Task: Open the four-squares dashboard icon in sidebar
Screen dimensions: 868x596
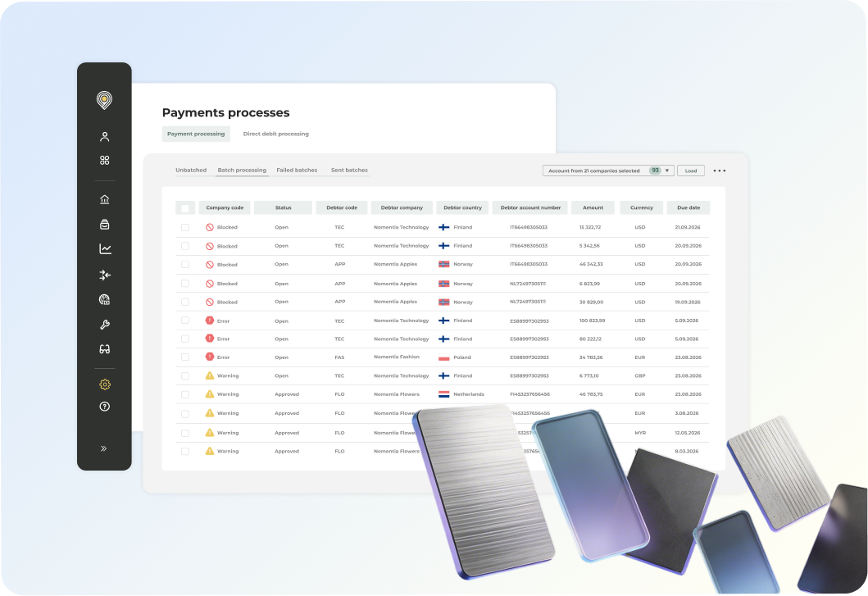Action: [104, 161]
